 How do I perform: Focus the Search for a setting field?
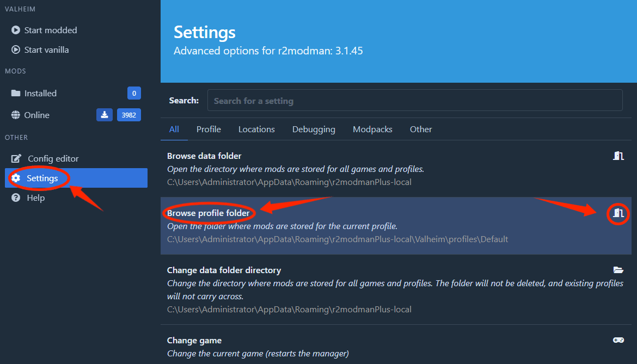(x=415, y=100)
